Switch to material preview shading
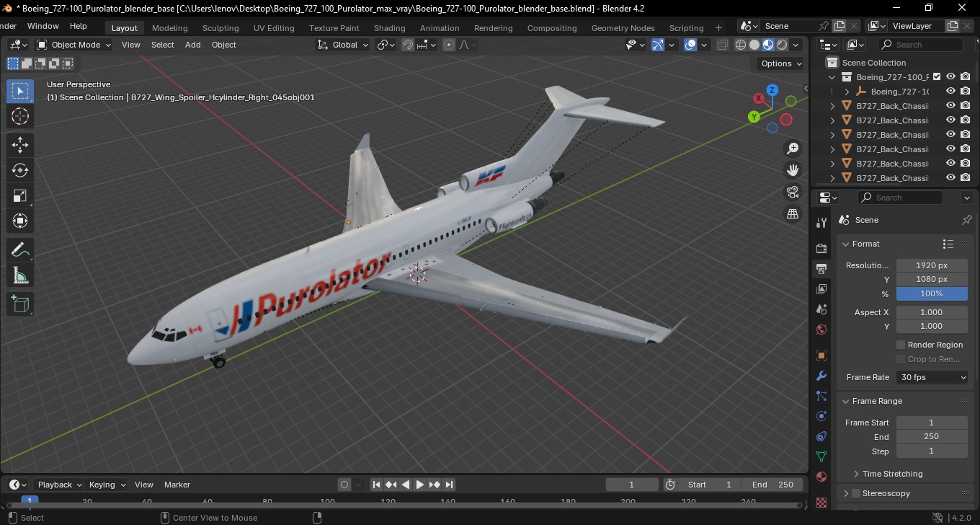This screenshot has height=525, width=980. [768, 45]
